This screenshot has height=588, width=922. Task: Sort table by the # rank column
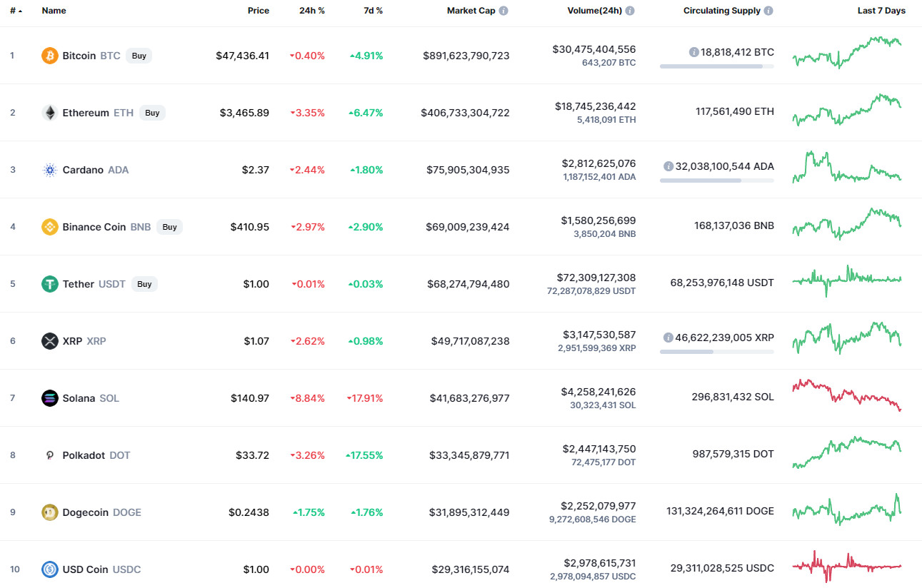point(14,11)
